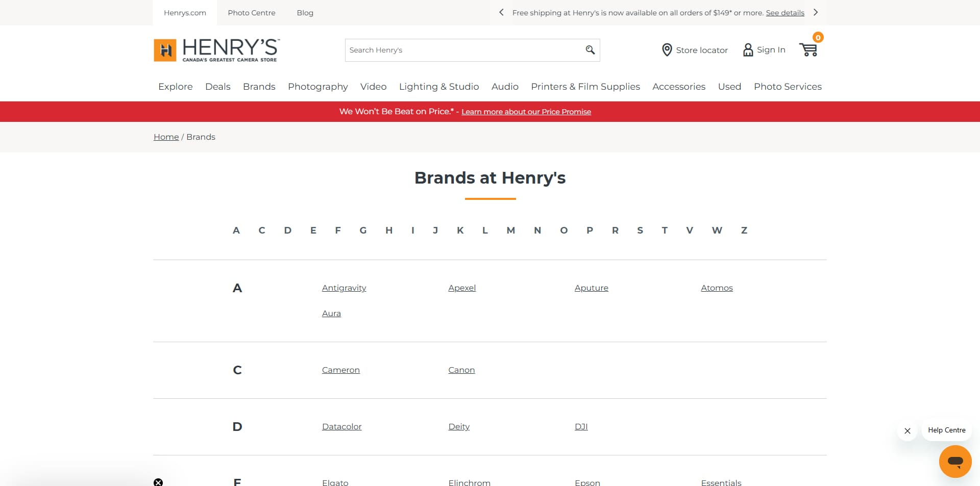
Task: Open the Canon brand
Action: click(x=461, y=370)
